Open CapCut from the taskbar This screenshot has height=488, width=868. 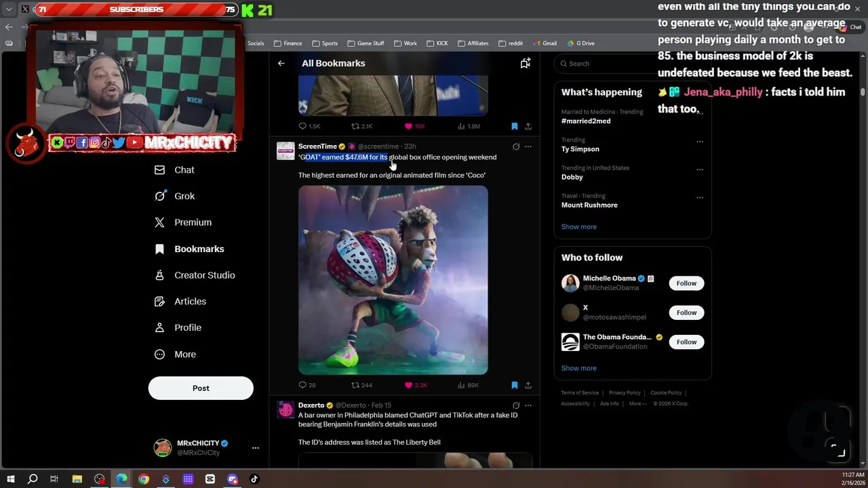(210, 479)
